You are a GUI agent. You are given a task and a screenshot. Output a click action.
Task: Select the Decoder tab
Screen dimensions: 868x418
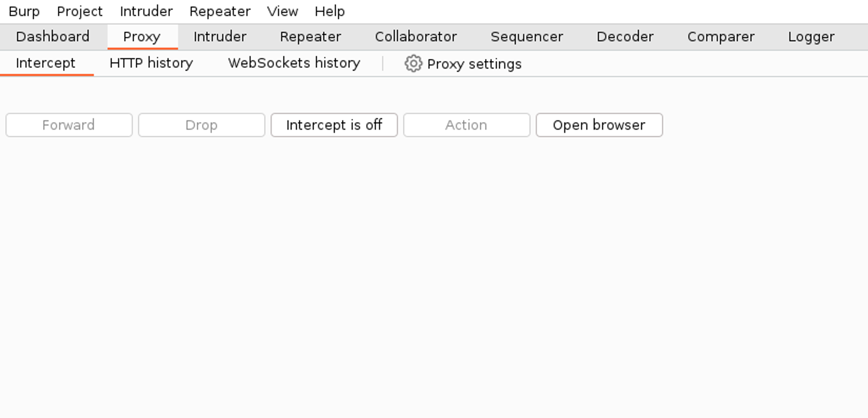(625, 37)
